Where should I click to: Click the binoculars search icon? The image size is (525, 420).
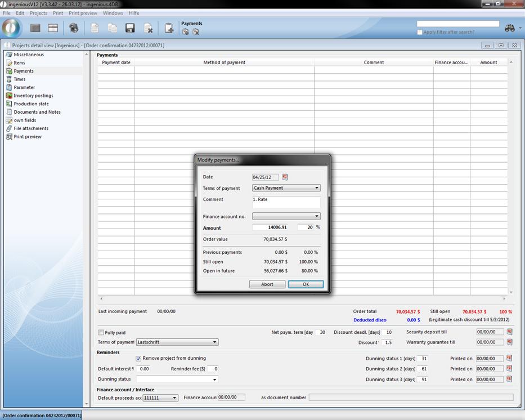coord(510,28)
